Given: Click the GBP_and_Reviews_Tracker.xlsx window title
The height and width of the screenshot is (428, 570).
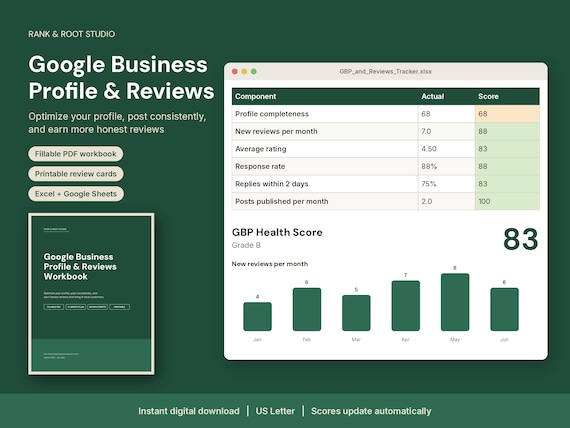Looking at the screenshot, I should click(386, 72).
